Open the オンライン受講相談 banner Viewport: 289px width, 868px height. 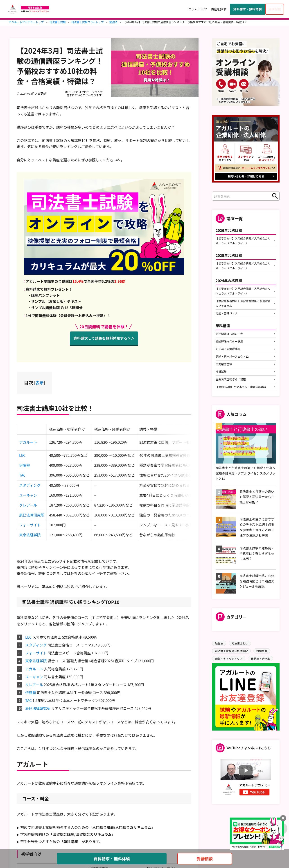pyautogui.click(x=246, y=72)
